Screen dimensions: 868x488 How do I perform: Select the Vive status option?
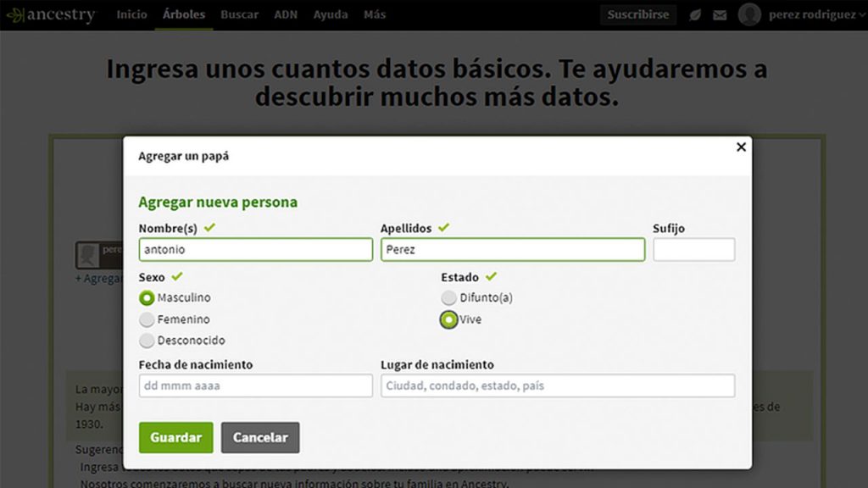coord(449,319)
